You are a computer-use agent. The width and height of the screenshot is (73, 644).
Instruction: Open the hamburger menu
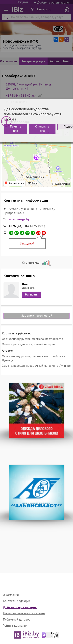(x=6, y=10)
